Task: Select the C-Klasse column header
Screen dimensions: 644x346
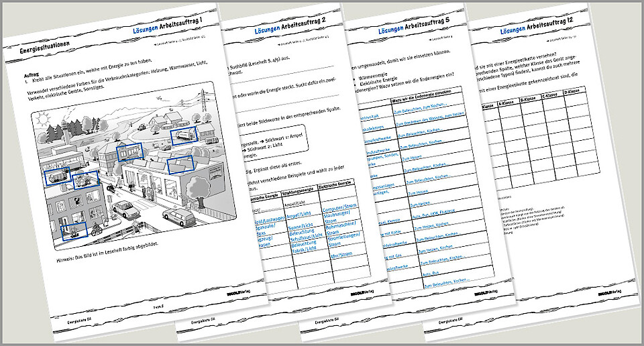Action: [549, 95]
